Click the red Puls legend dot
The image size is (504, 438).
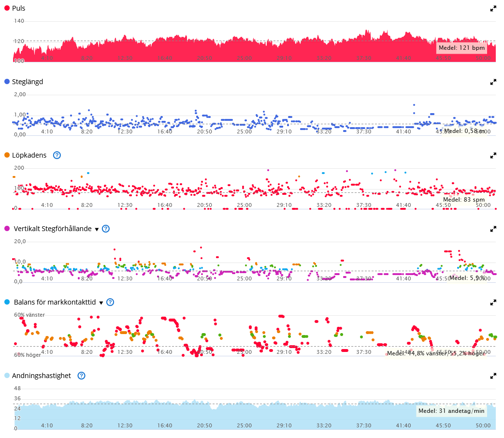7,8
